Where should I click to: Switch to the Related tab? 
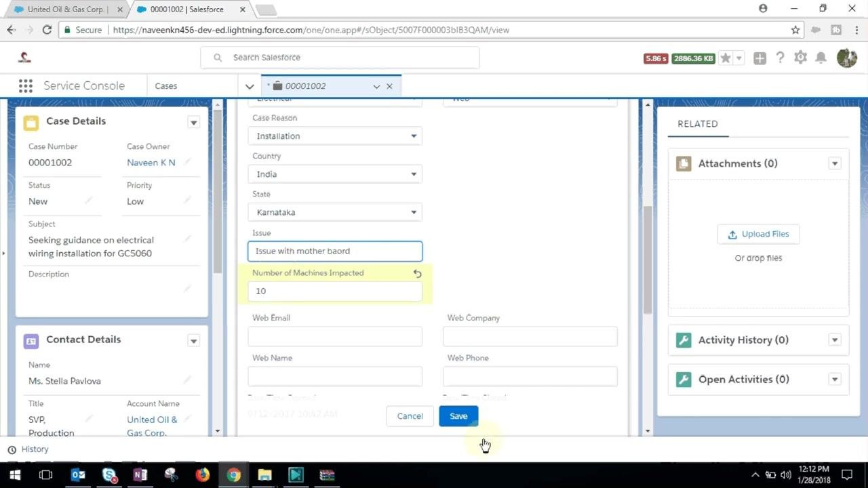pyautogui.click(x=698, y=124)
